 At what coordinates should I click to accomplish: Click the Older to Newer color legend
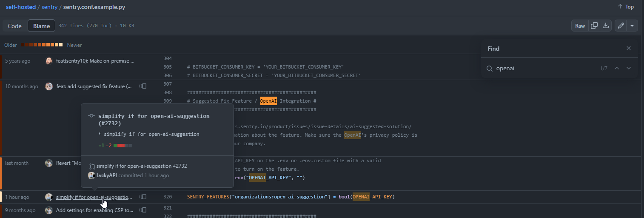(43, 45)
